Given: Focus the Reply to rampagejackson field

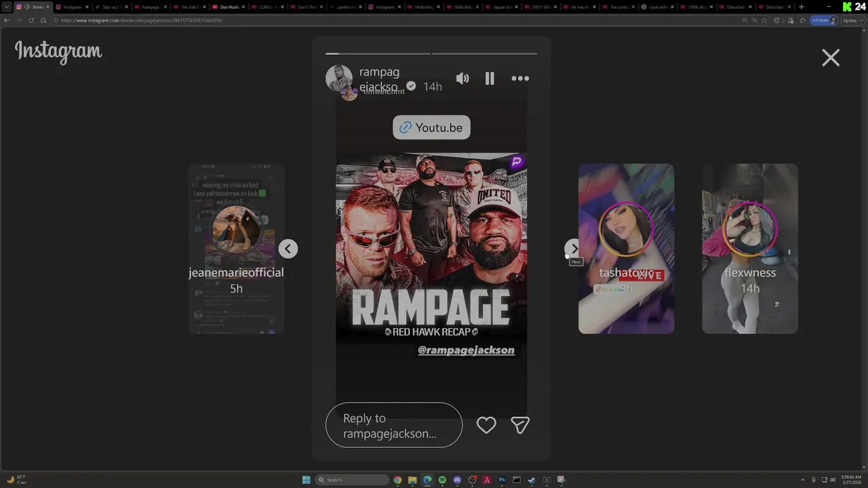Looking at the screenshot, I should pos(394,425).
